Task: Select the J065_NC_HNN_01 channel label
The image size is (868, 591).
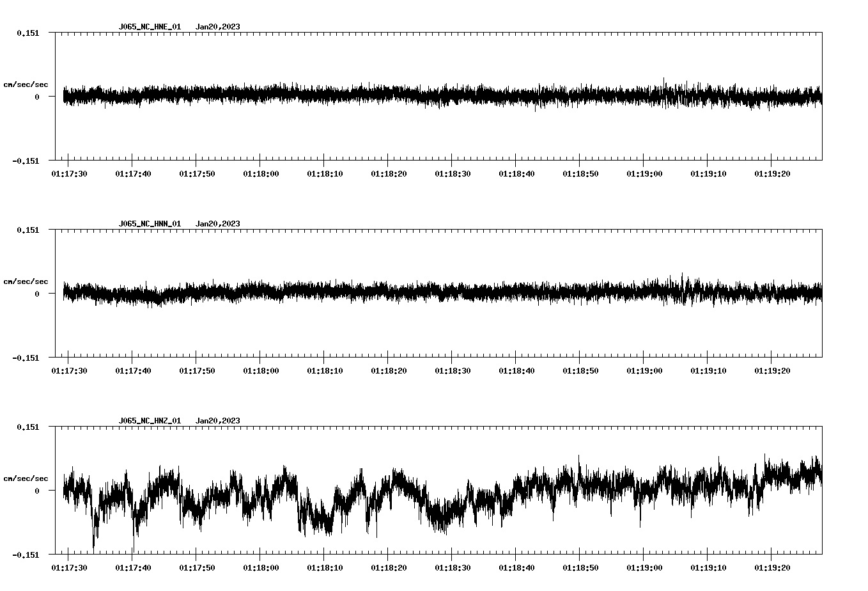Action: (x=149, y=223)
